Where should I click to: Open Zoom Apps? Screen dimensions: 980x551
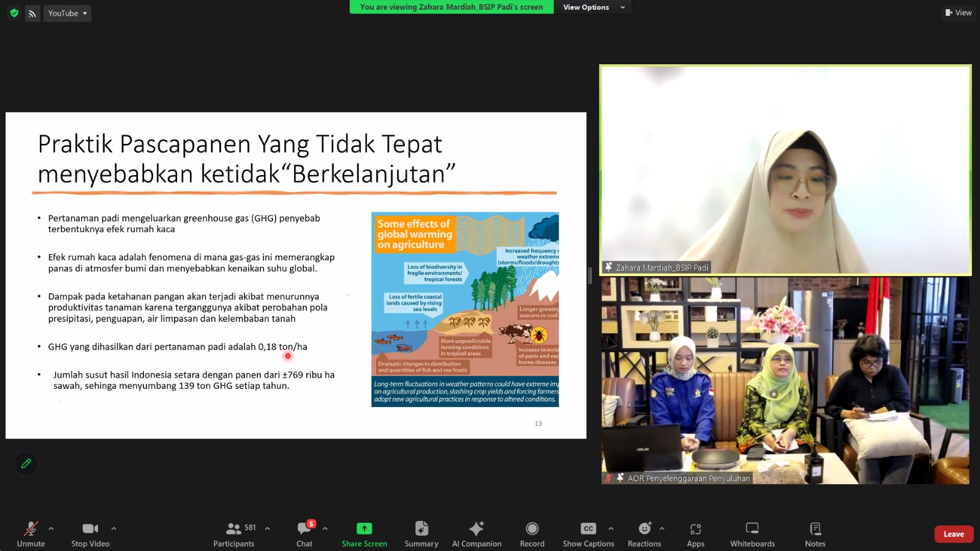tap(695, 533)
